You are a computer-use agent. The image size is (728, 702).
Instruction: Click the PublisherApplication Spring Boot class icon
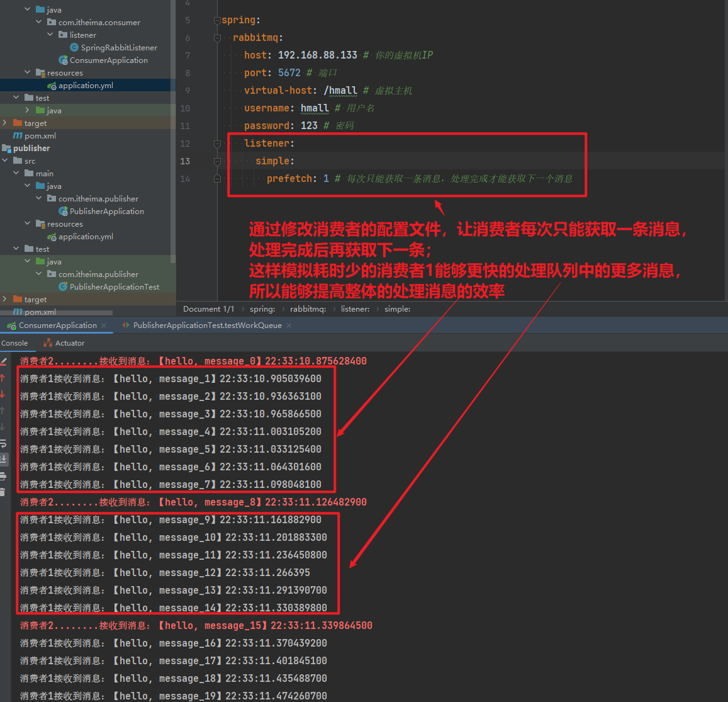point(63,212)
